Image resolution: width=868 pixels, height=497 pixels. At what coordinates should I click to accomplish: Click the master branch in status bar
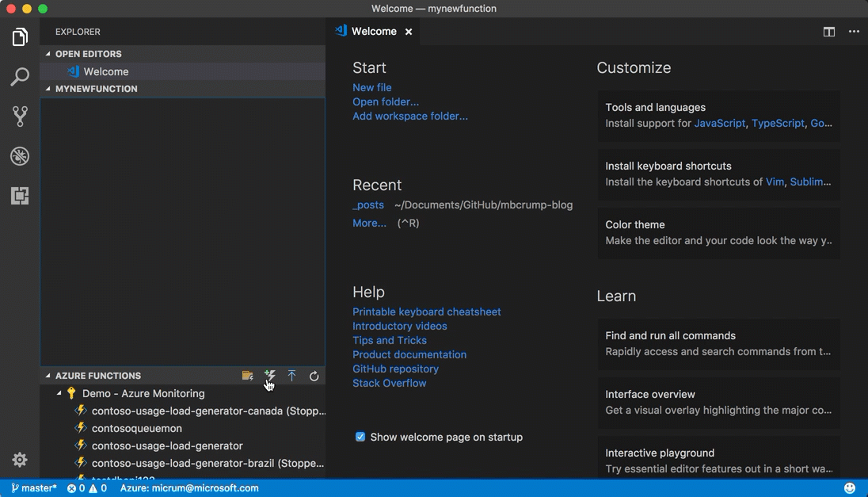coord(34,488)
